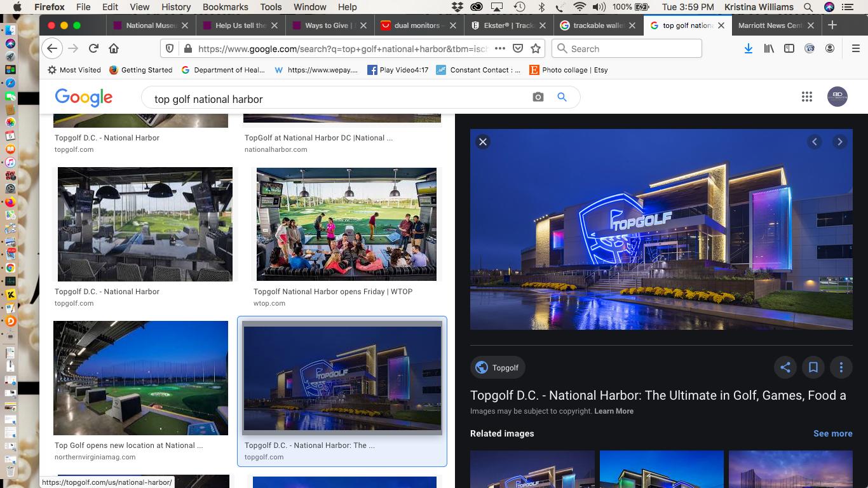
Task: Open the File menu
Action: point(83,7)
